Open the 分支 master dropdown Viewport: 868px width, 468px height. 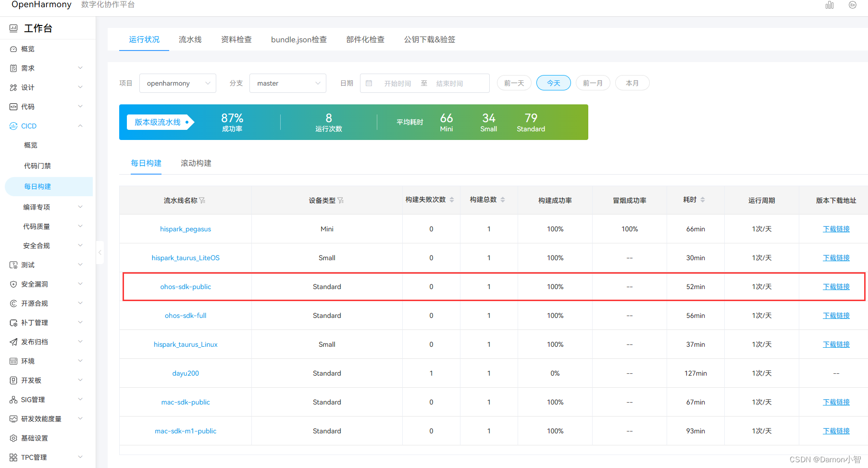pyautogui.click(x=288, y=83)
